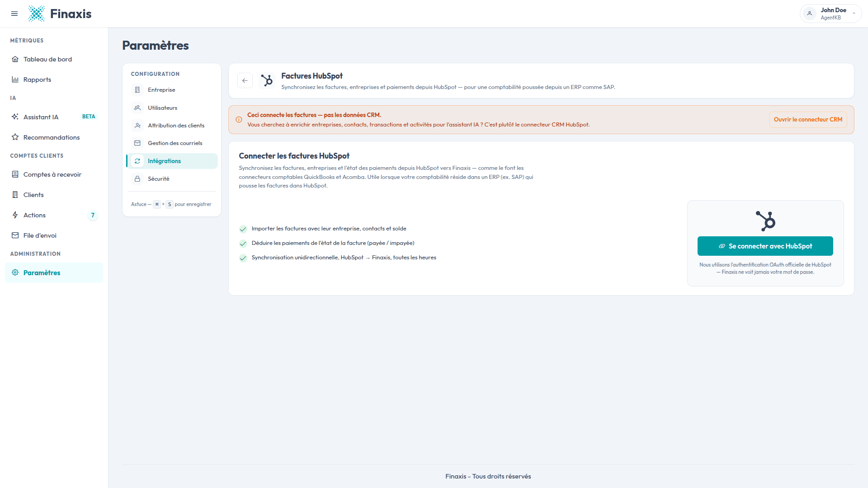
Task: Open the CRM connector via Ouvrir le connecteur CRM
Action: [808, 120]
